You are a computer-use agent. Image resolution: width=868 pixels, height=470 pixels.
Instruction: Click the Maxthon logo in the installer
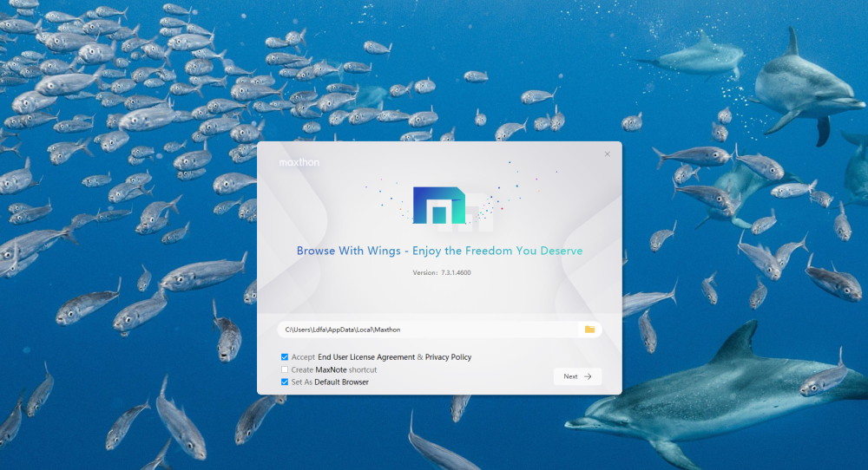coord(439,206)
